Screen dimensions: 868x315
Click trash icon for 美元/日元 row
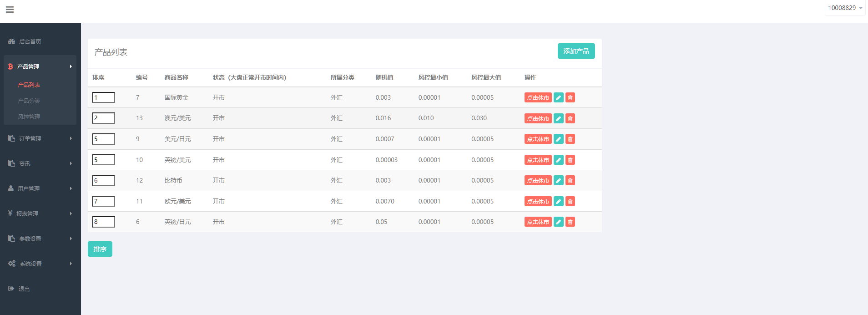[x=570, y=139]
